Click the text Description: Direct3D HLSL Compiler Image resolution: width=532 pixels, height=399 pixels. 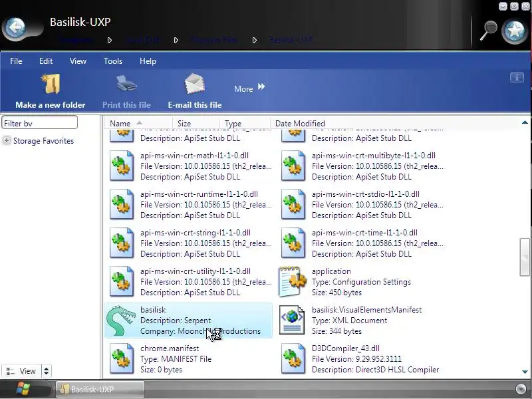(375, 370)
